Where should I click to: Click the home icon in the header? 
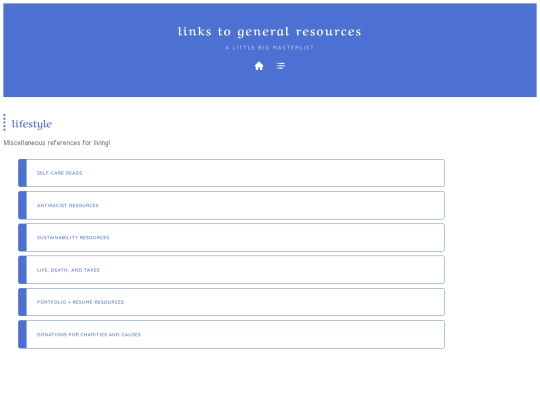(x=259, y=66)
